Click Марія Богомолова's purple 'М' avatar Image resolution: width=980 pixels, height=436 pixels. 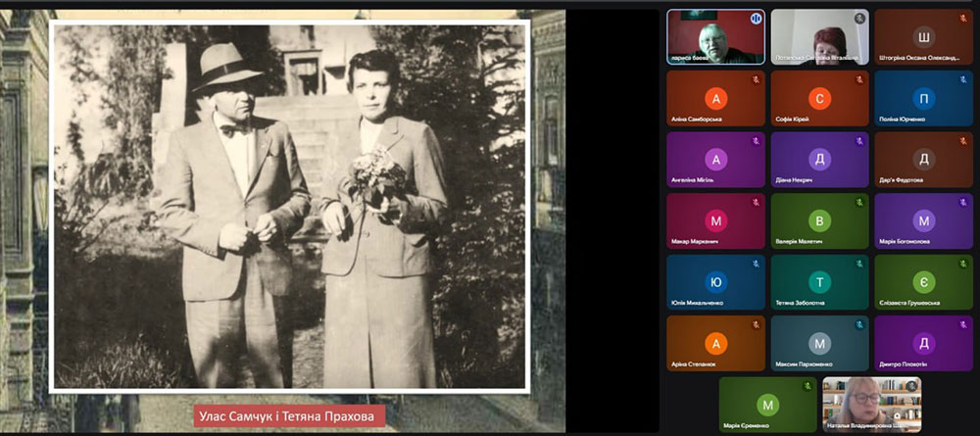tap(923, 220)
